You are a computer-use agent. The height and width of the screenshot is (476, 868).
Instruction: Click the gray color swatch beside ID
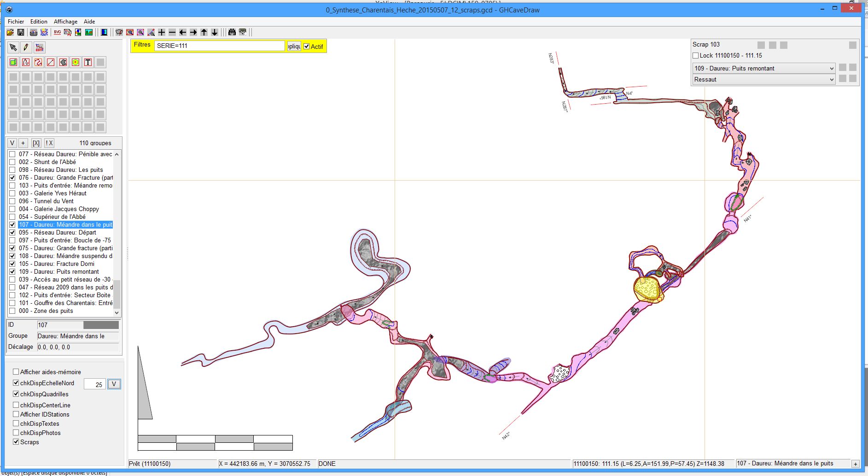pos(101,325)
